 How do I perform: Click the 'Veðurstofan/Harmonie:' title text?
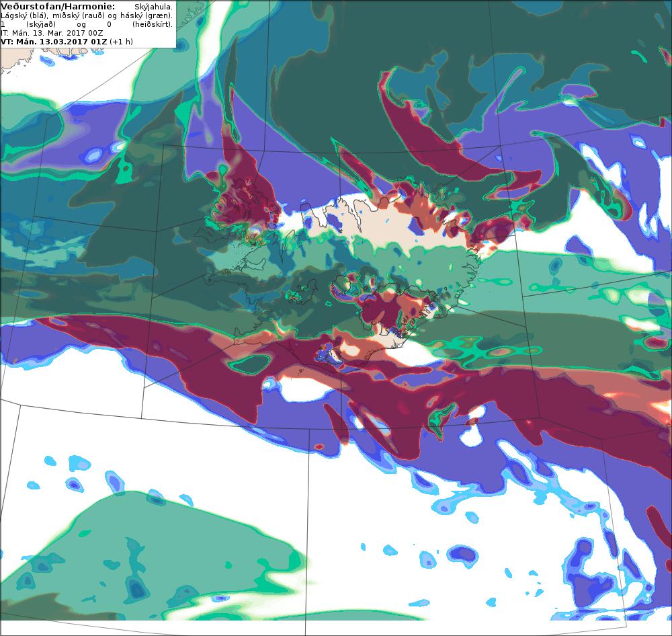coord(58,7)
